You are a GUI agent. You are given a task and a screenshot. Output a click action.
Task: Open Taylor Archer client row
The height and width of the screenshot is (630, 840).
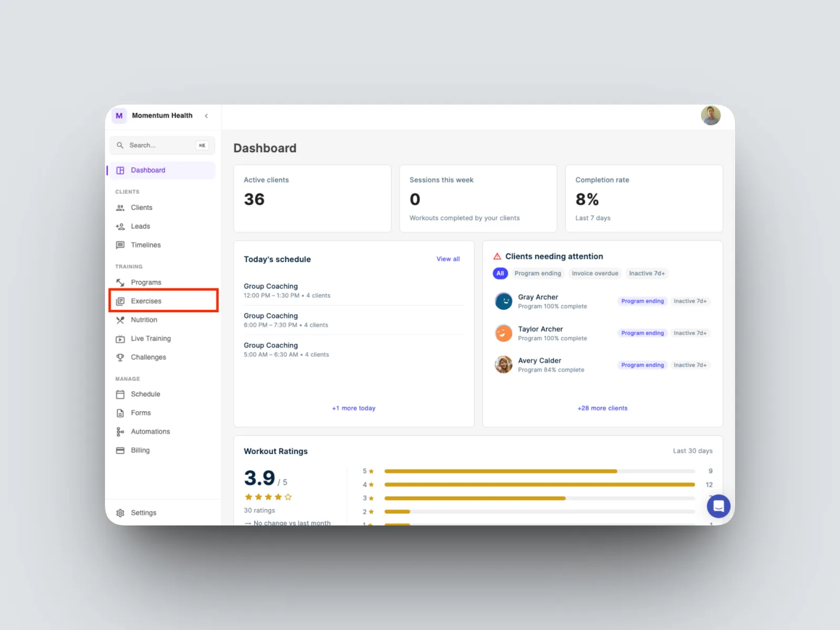click(x=603, y=333)
